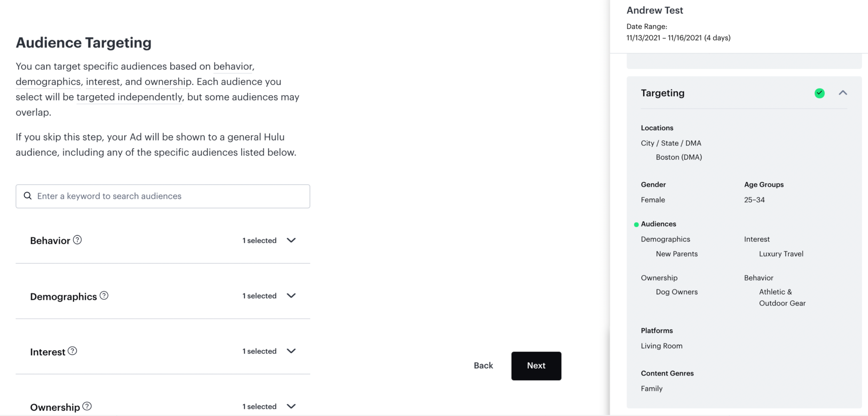Expand the Demographics audience section
The image size is (868, 416).
tap(291, 296)
